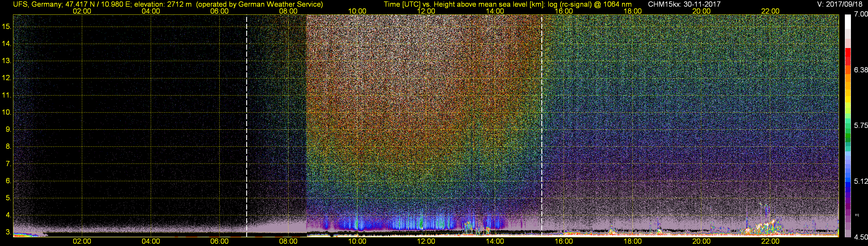Click the bottom axis '06:00' label
The width and height of the screenshot is (868, 246).
click(219, 241)
